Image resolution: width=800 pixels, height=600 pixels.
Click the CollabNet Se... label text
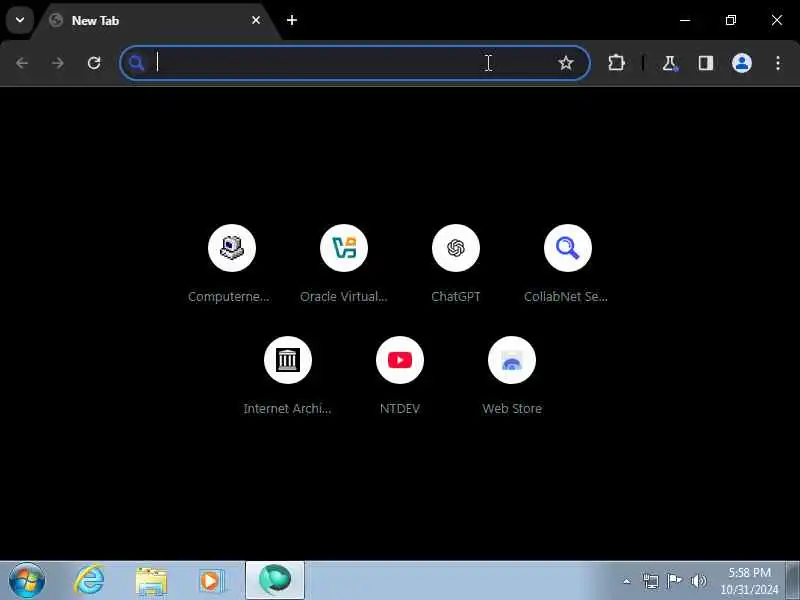(566, 296)
